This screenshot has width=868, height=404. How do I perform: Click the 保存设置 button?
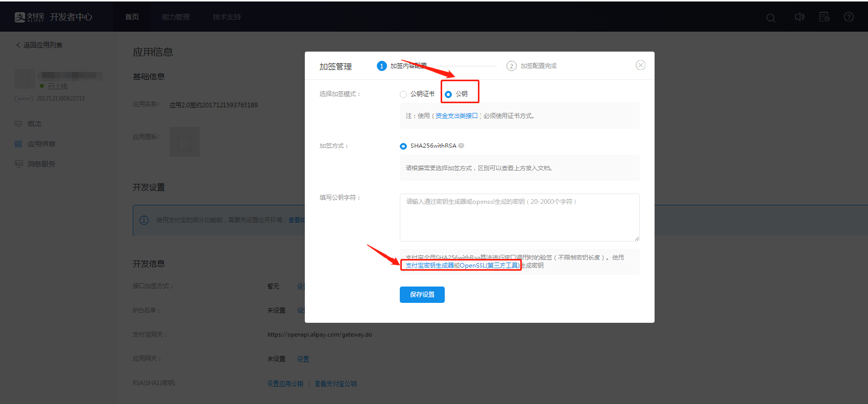click(422, 295)
